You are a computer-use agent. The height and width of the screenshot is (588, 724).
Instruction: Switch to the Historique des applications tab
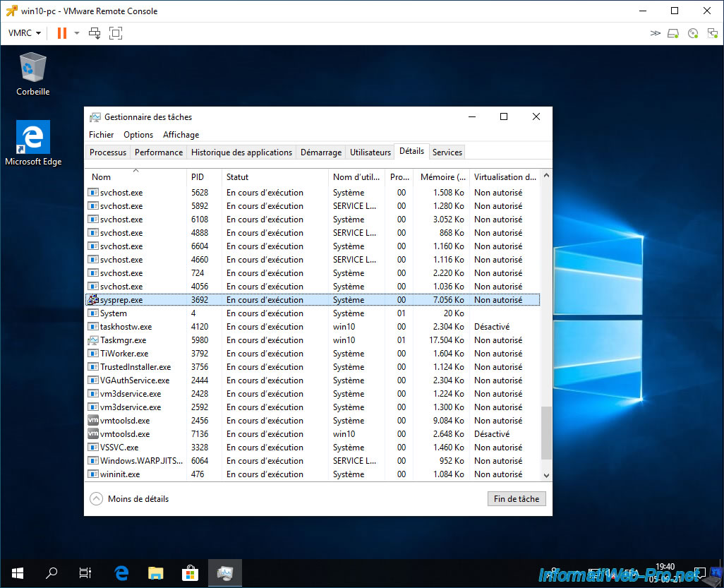coord(241,152)
